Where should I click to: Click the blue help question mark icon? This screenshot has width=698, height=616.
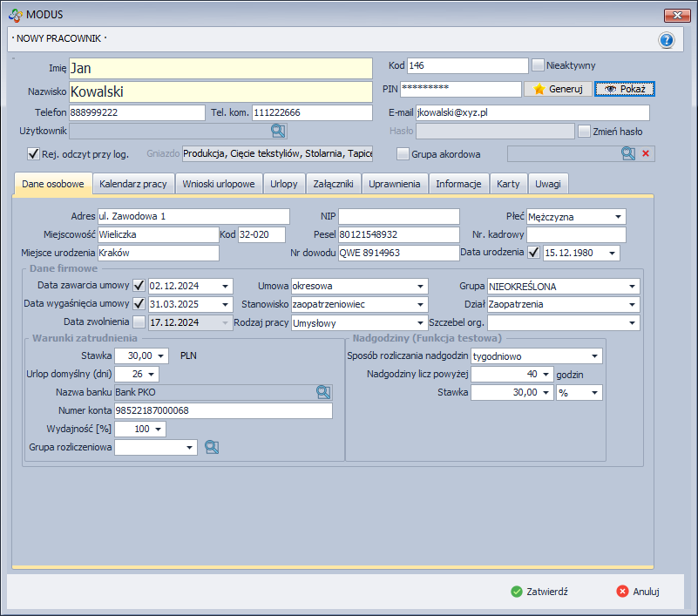667,40
